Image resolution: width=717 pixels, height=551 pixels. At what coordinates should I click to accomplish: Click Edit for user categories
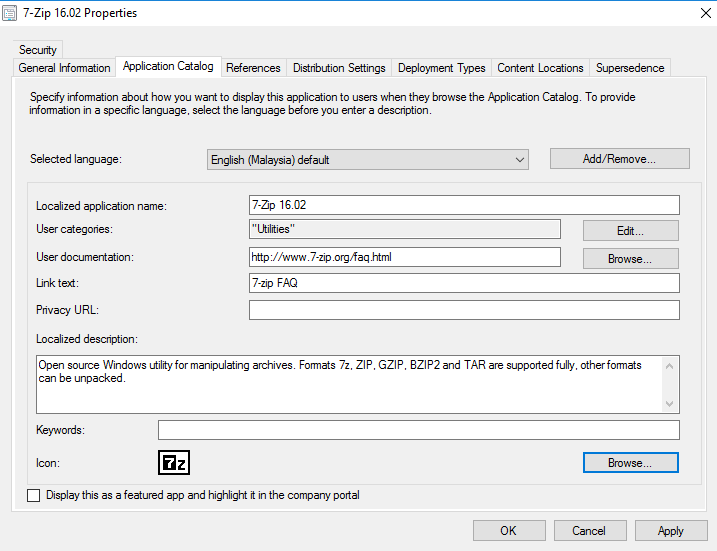631,230
